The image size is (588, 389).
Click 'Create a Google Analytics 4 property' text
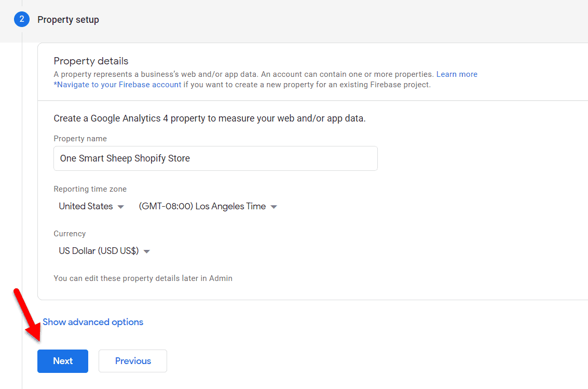[x=210, y=118]
